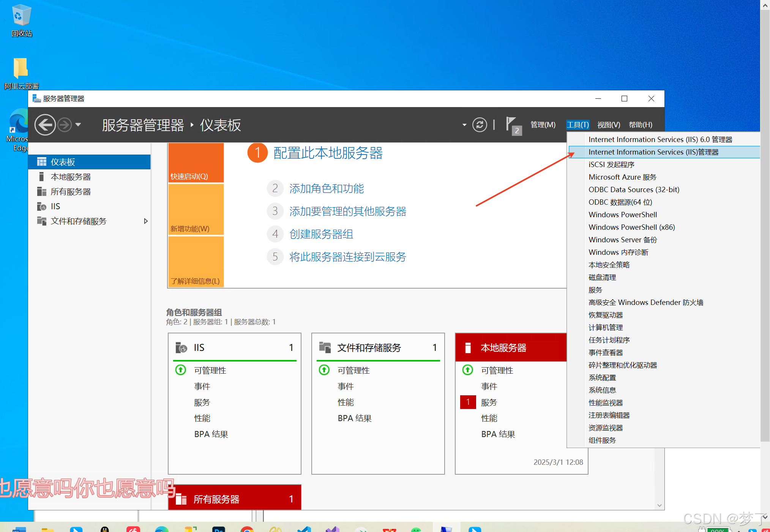Open Local Server in the sidebar
770x532 pixels.
[x=71, y=177]
